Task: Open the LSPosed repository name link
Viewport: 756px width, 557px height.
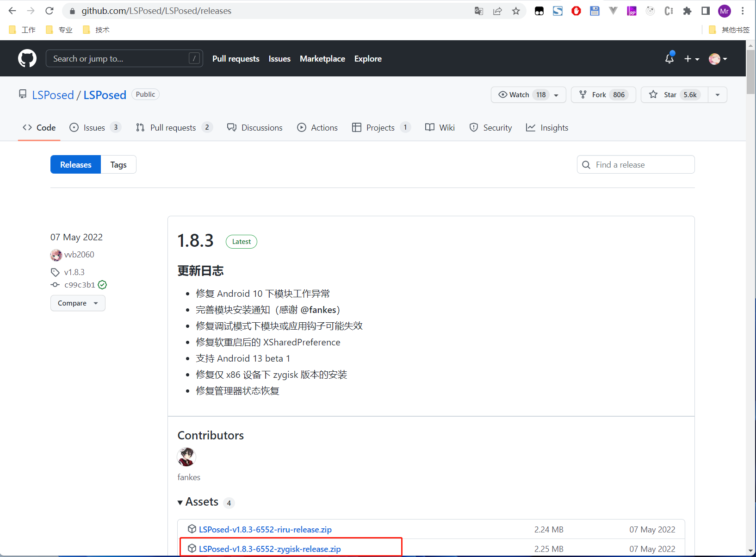Action: (105, 95)
